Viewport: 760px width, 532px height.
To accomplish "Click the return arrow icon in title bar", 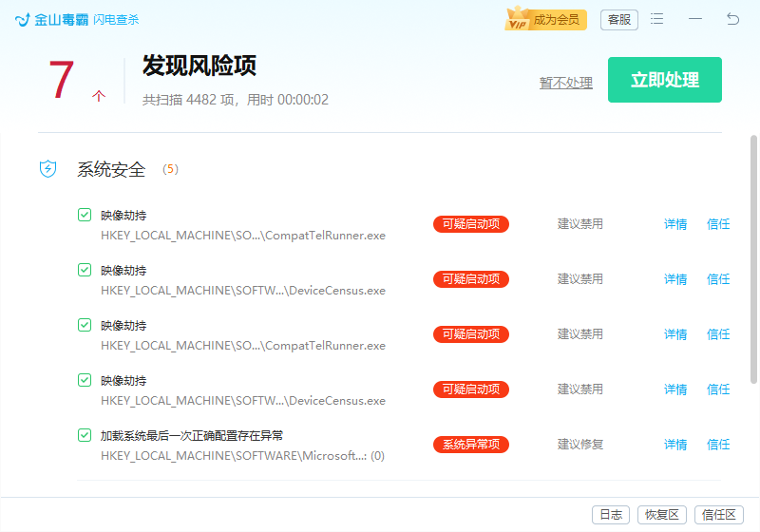I will (x=732, y=19).
